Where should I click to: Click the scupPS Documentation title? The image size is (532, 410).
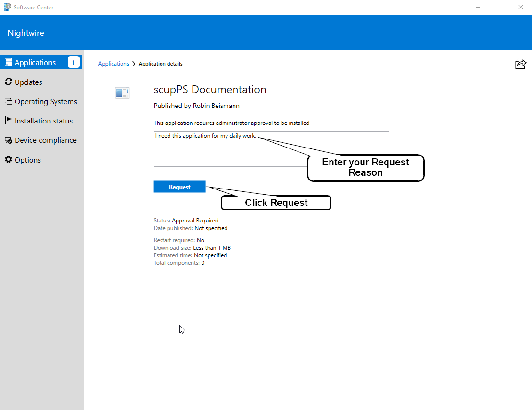point(210,90)
